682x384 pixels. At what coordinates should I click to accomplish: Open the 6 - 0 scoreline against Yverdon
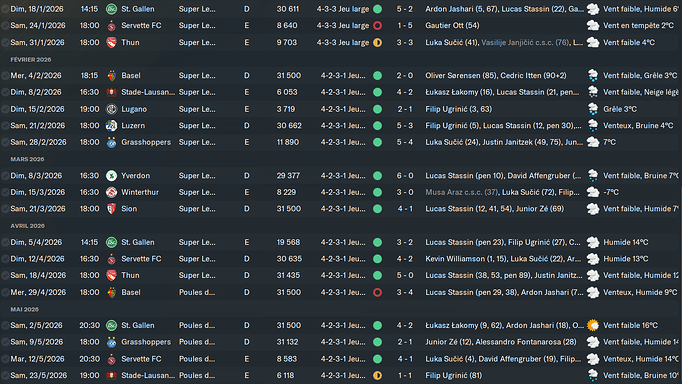(405, 176)
